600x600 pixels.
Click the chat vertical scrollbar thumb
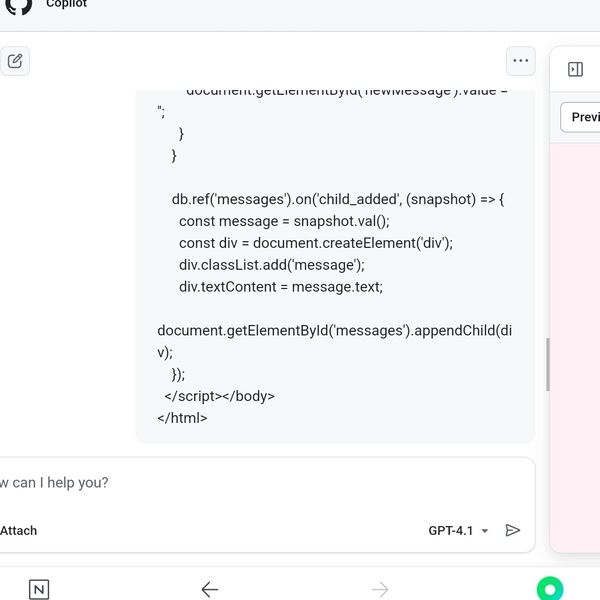(547, 365)
